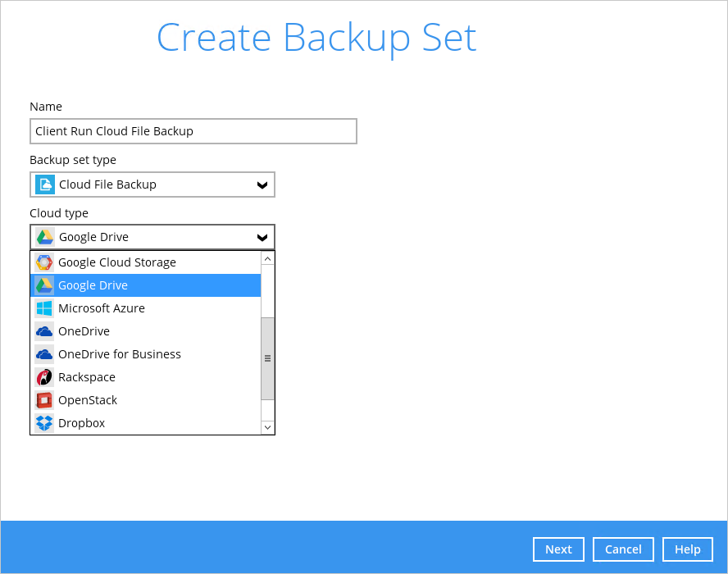728x574 pixels.
Task: Click the Google Drive icon in list
Action: [x=44, y=285]
